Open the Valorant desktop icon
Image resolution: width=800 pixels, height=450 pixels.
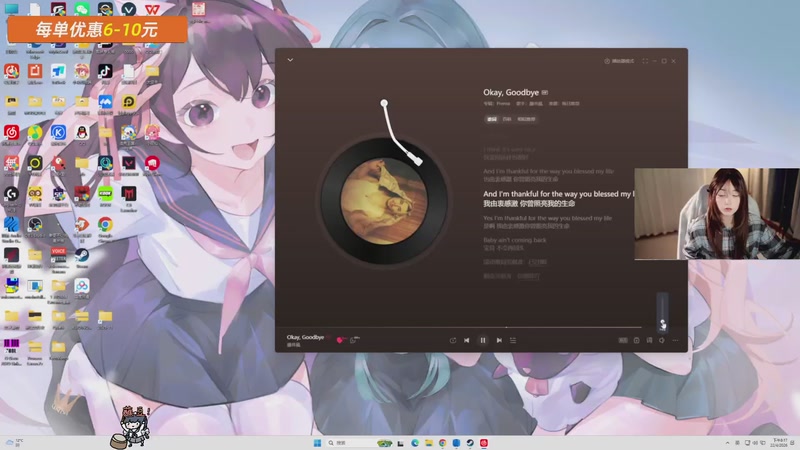129,163
